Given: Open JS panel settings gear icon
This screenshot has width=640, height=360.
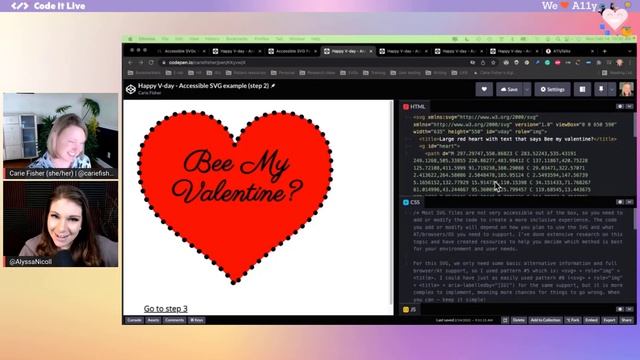Looking at the screenshot, I should (x=620, y=309).
